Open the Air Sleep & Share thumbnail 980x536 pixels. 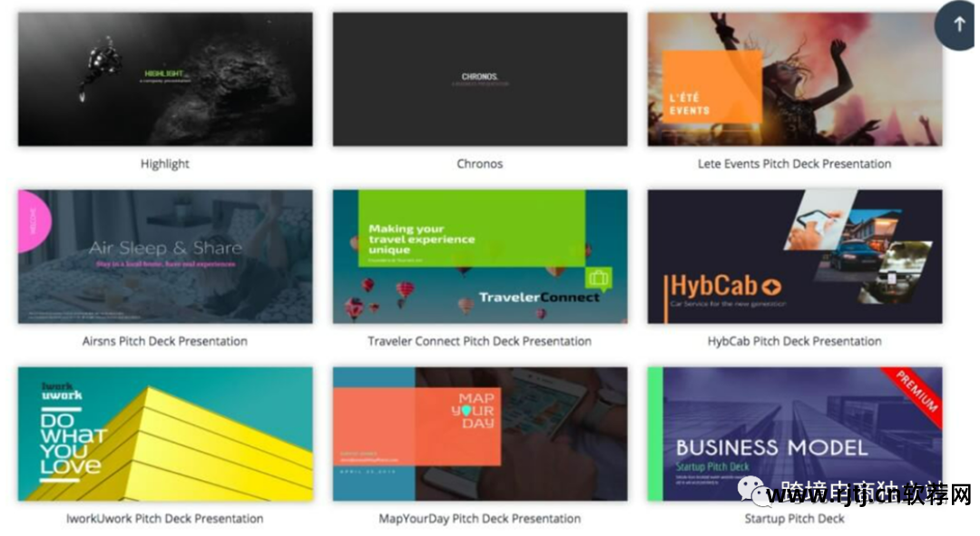166,257
